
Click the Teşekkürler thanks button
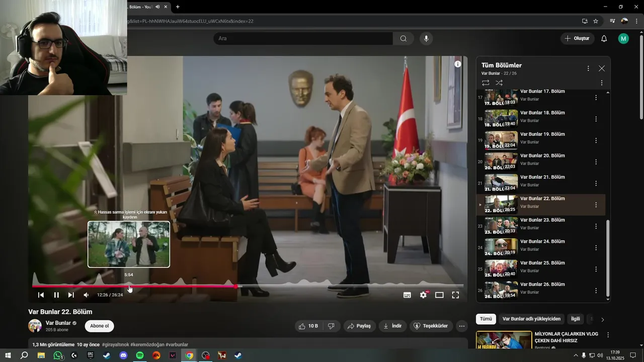tap(431, 326)
